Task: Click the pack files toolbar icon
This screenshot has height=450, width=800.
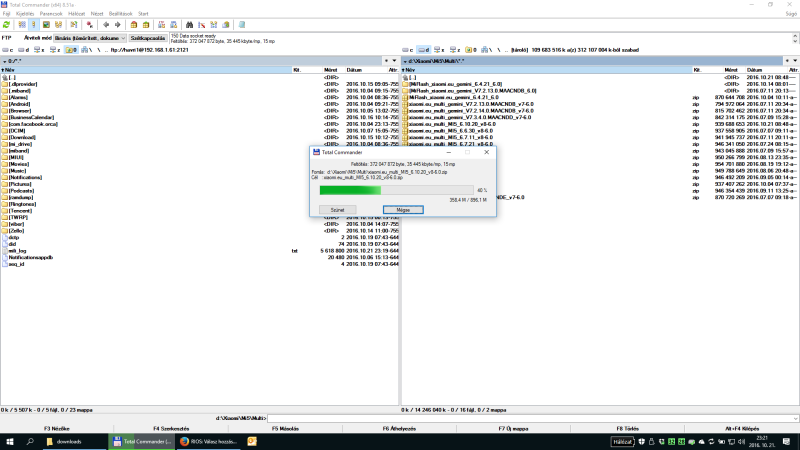Action: click(x=134, y=24)
